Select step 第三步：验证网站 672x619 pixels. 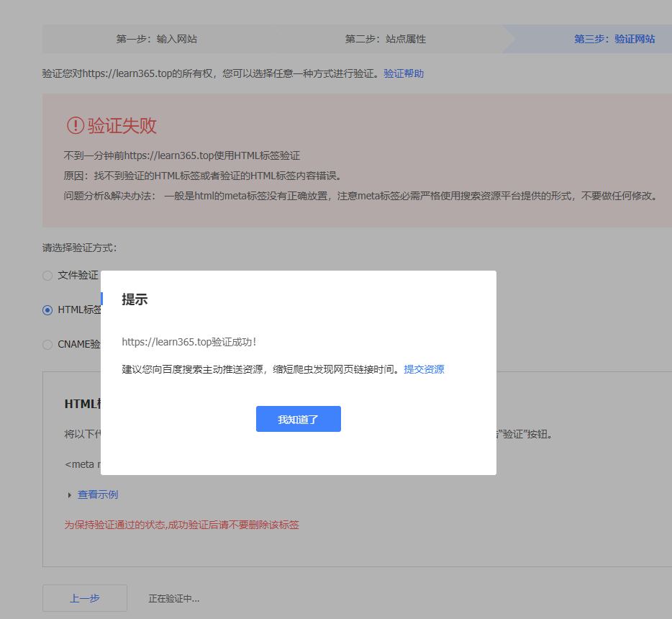click(614, 39)
